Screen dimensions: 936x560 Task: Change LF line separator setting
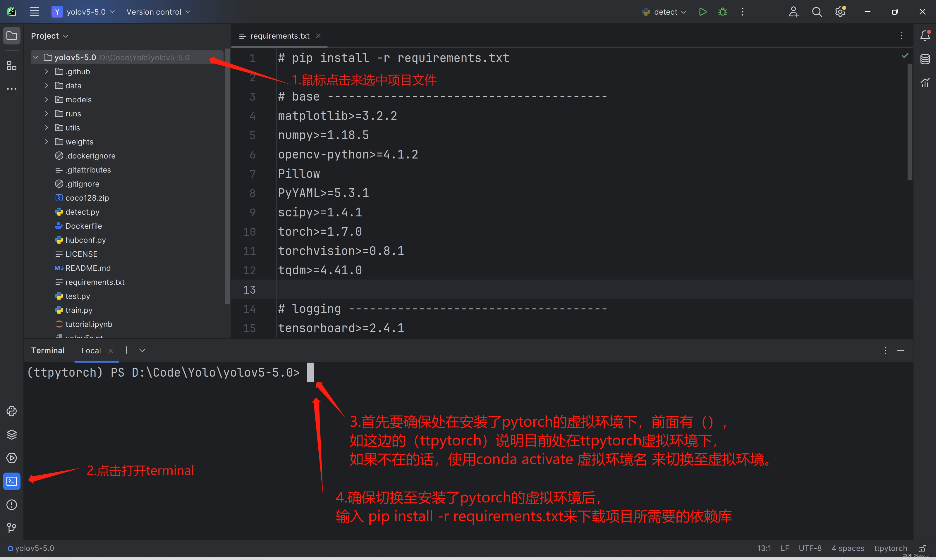click(785, 548)
